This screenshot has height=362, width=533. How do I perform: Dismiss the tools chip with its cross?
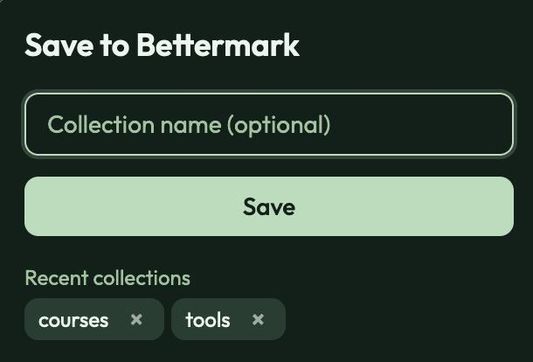[x=258, y=320]
